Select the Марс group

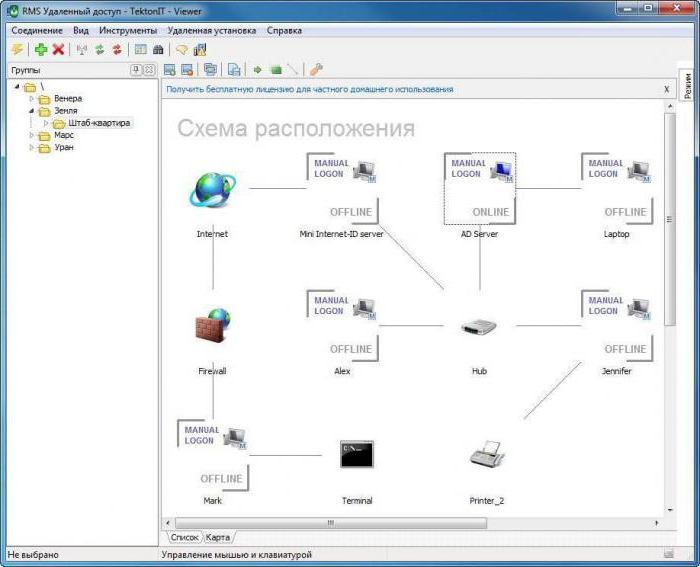64,135
